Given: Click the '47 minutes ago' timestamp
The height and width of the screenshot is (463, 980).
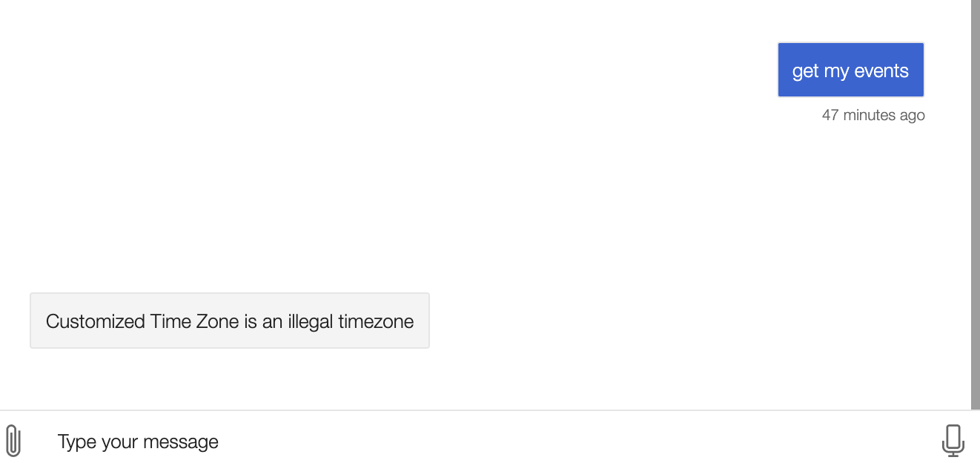Looking at the screenshot, I should [x=873, y=115].
